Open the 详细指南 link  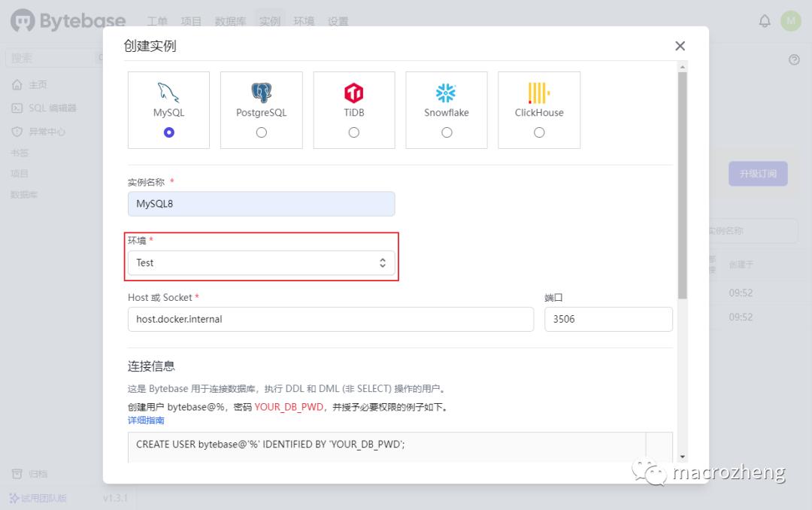pyautogui.click(x=145, y=420)
